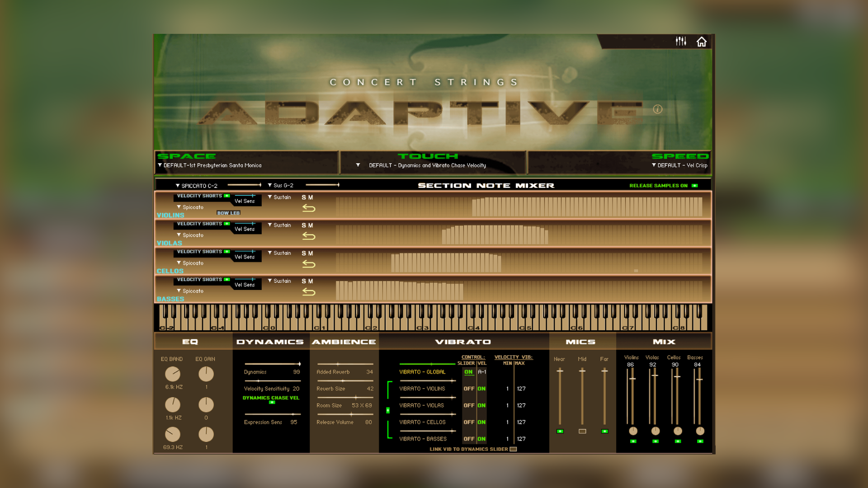Viewport: 868px width, 488px height.
Task: Select the VIBRATO panel header
Action: pyautogui.click(x=463, y=342)
